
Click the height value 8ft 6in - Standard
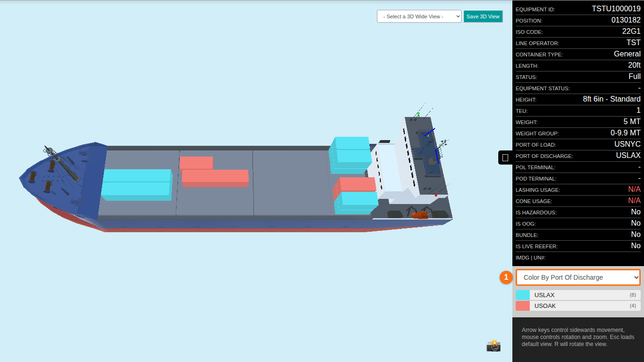click(612, 99)
